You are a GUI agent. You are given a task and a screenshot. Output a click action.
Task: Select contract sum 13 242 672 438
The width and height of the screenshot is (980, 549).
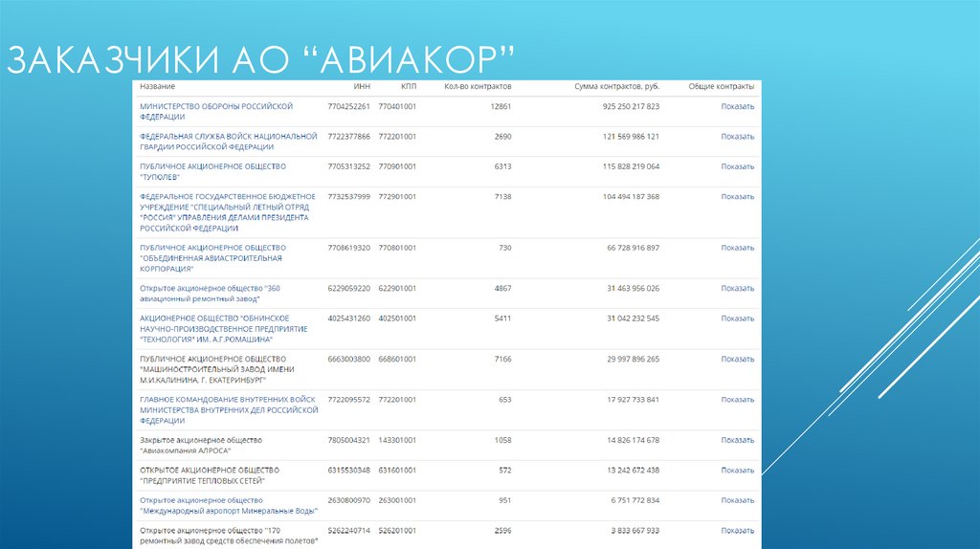point(634,470)
